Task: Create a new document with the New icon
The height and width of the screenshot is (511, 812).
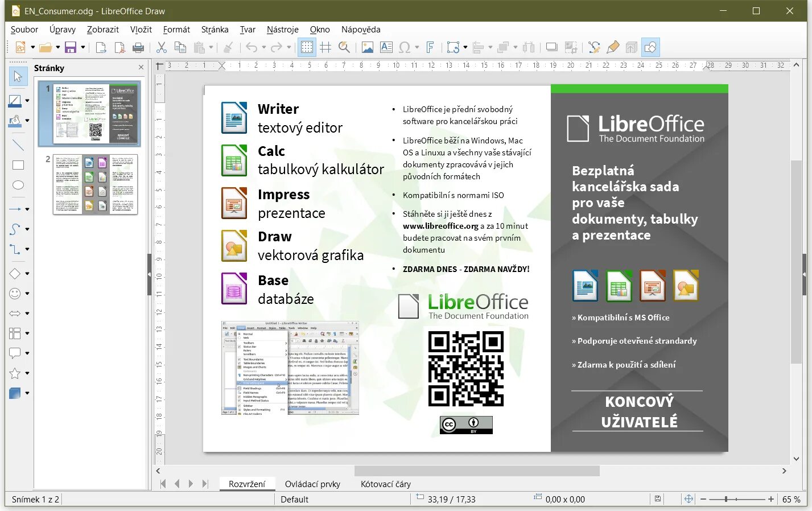Action: [20, 48]
